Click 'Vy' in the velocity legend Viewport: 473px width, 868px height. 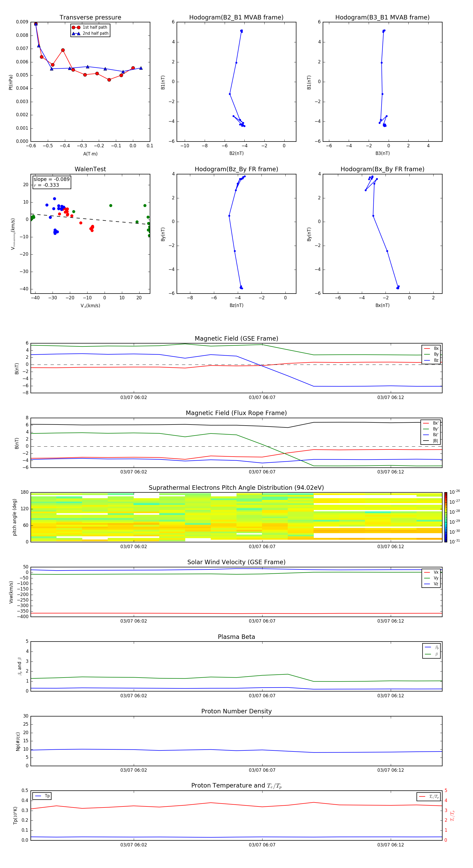coord(436,578)
